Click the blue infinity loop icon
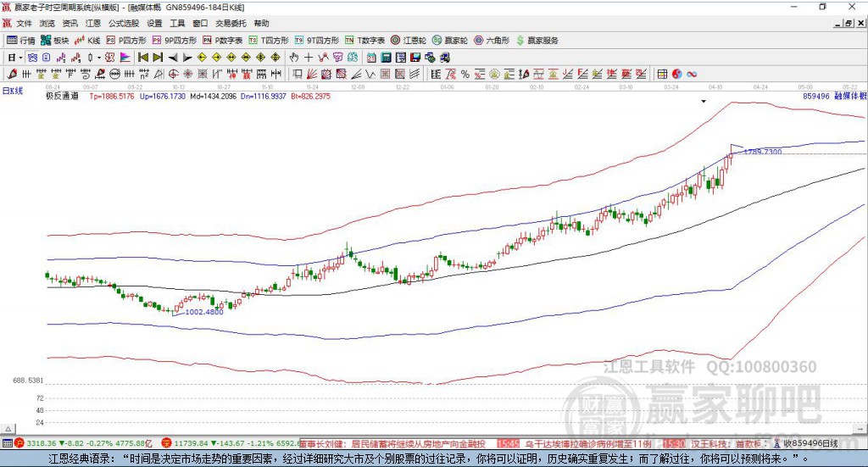Viewport: 868px width, 467px height. point(692,74)
